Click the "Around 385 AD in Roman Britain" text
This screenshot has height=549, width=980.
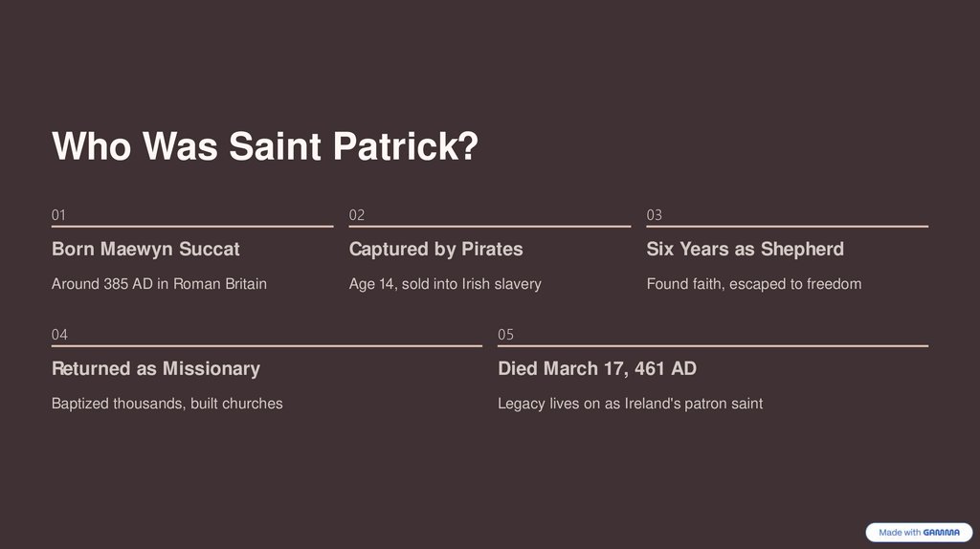tap(159, 284)
